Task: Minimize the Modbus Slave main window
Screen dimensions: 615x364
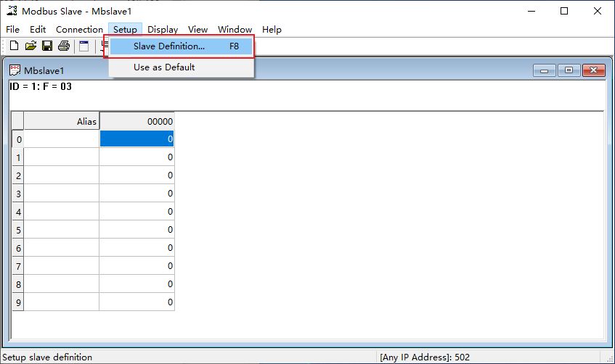Action: [531, 11]
